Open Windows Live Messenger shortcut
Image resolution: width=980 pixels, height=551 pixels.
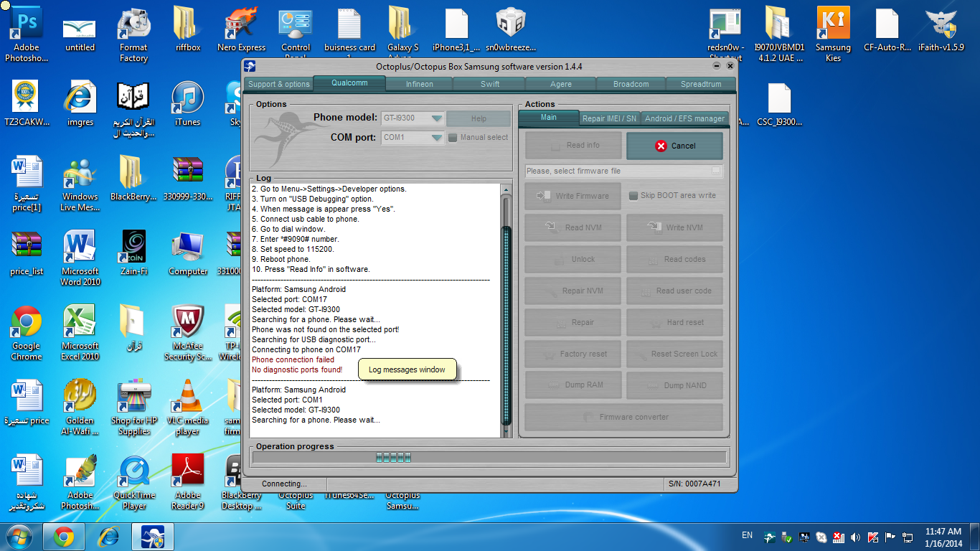click(80, 184)
